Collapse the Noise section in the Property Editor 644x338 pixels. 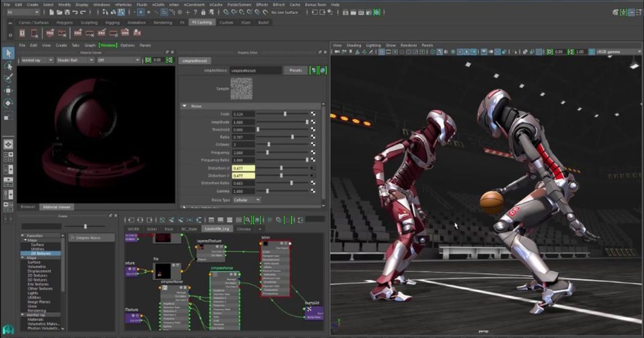pyautogui.click(x=184, y=106)
